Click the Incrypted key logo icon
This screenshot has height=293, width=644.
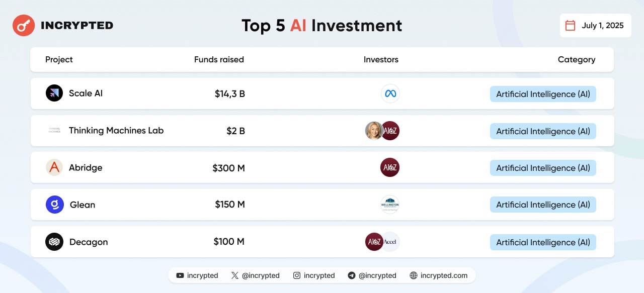24,25
